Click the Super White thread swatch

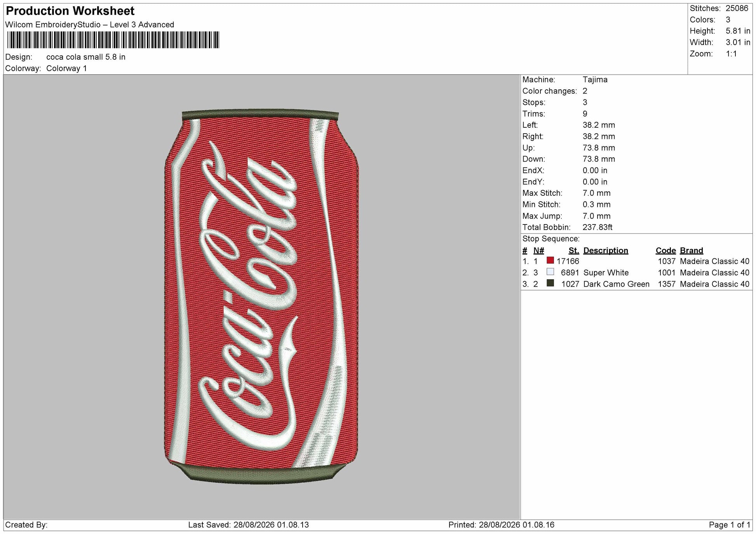coord(550,272)
